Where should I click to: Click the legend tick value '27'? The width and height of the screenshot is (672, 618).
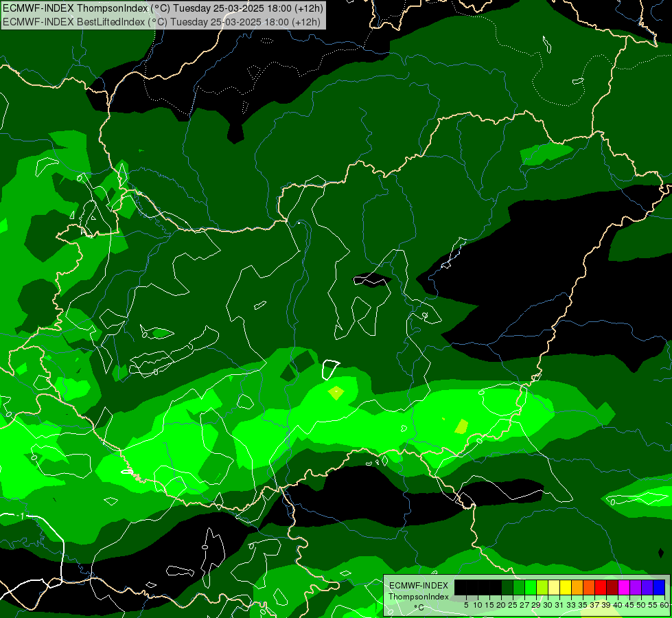(x=524, y=605)
